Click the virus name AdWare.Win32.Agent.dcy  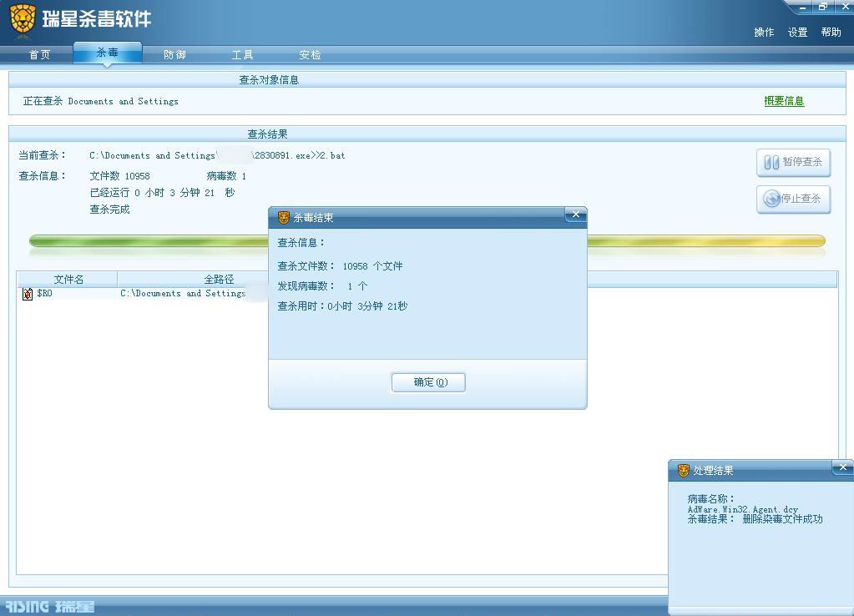tap(742, 509)
